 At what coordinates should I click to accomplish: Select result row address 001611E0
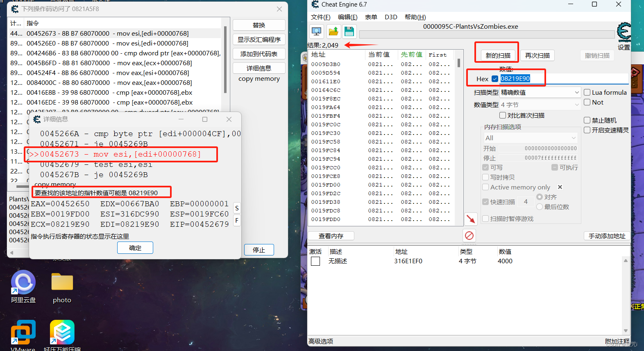click(x=382, y=81)
